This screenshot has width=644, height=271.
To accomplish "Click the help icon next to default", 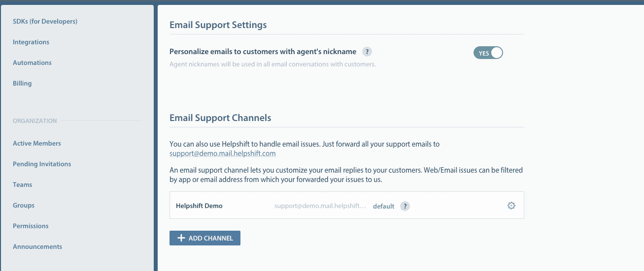I will pyautogui.click(x=405, y=206).
